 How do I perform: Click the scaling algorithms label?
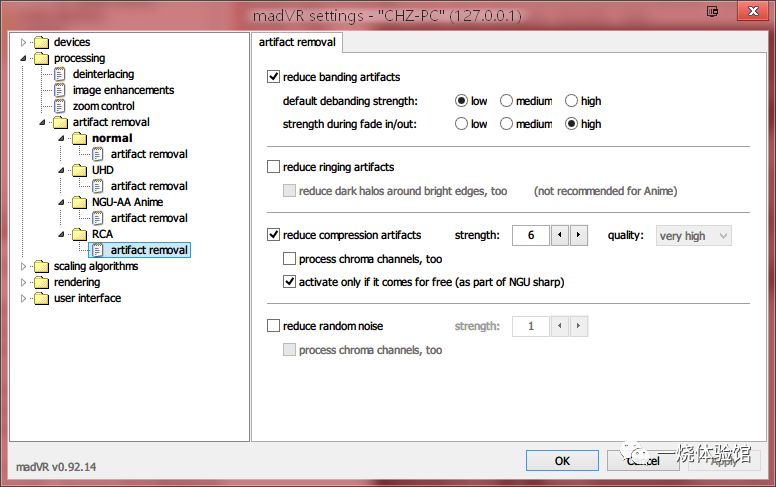[96, 266]
